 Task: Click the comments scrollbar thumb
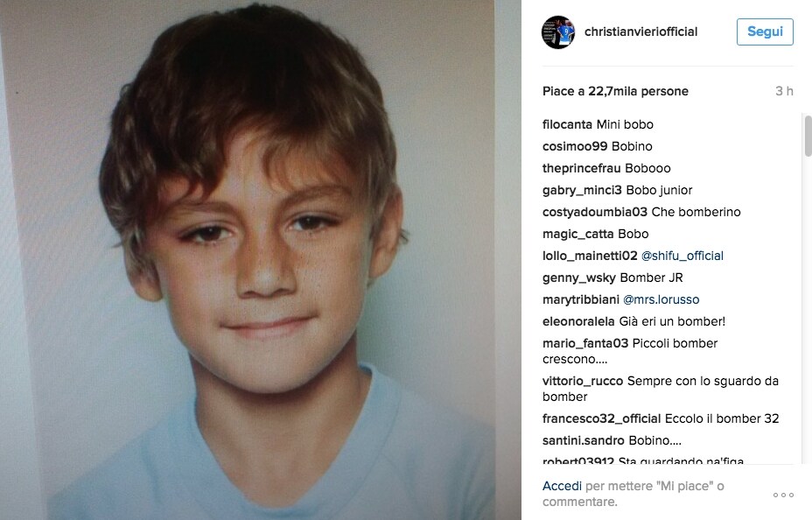tap(808, 136)
